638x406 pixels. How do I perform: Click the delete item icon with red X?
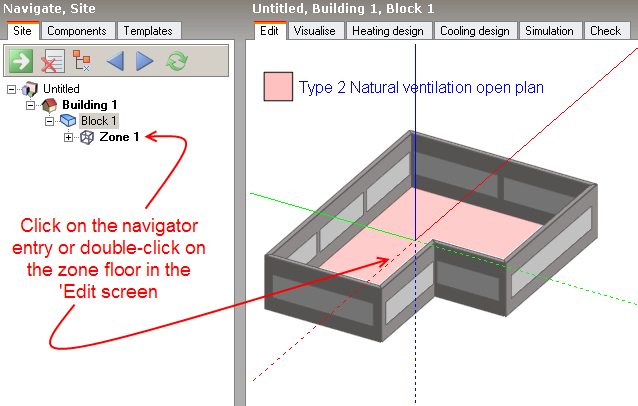click(x=51, y=61)
